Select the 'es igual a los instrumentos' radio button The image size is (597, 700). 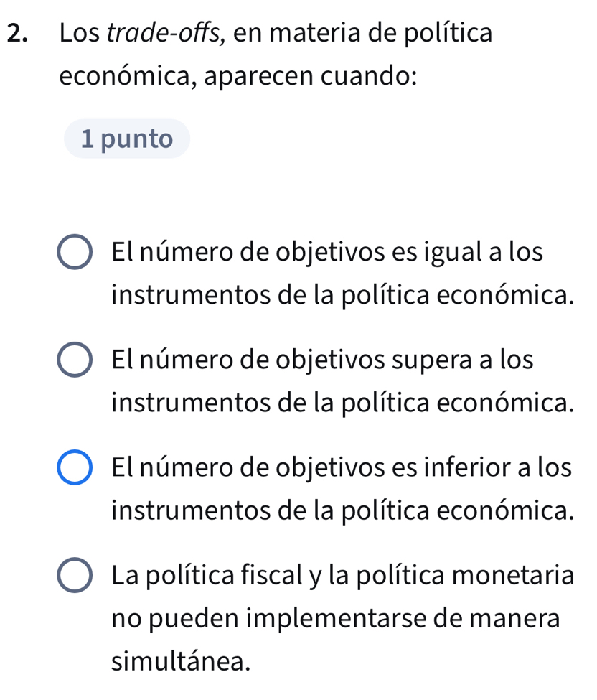74,253
